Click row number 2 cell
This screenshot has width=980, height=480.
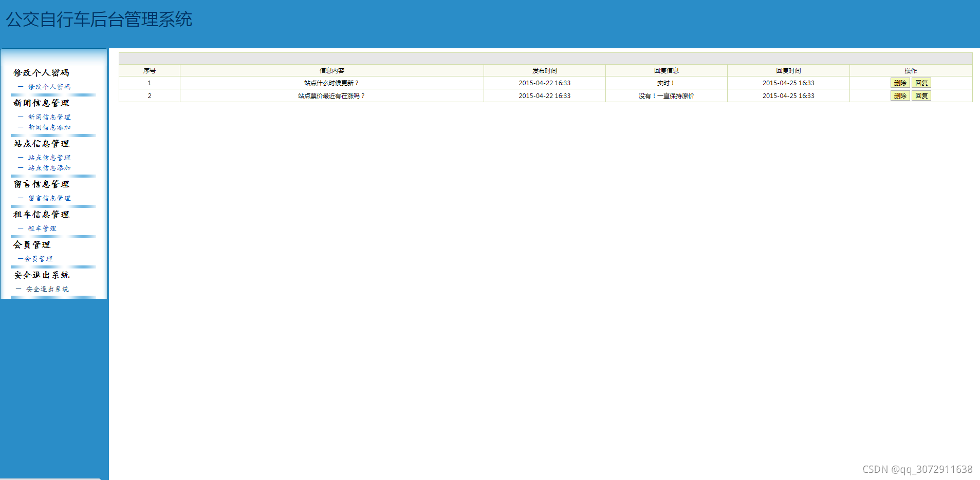(x=150, y=95)
